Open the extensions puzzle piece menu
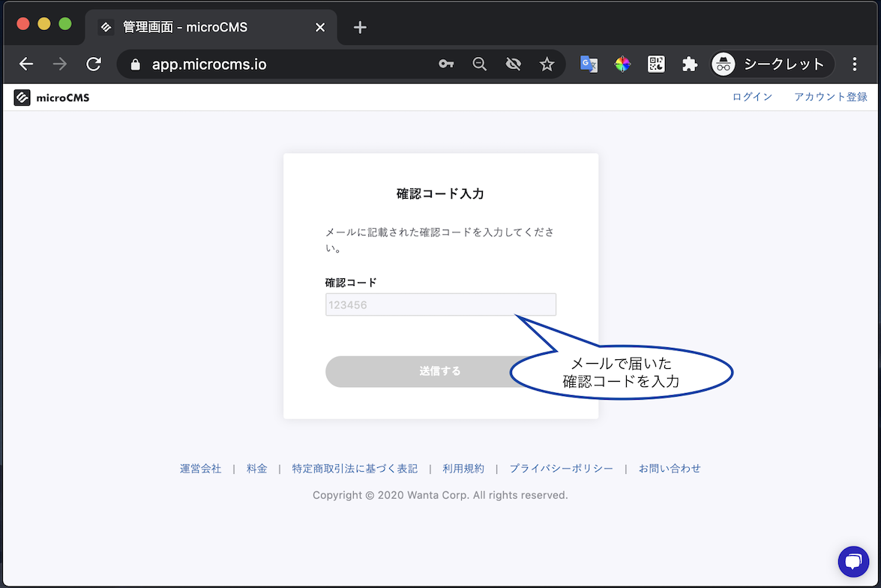Image resolution: width=881 pixels, height=588 pixels. [689, 64]
